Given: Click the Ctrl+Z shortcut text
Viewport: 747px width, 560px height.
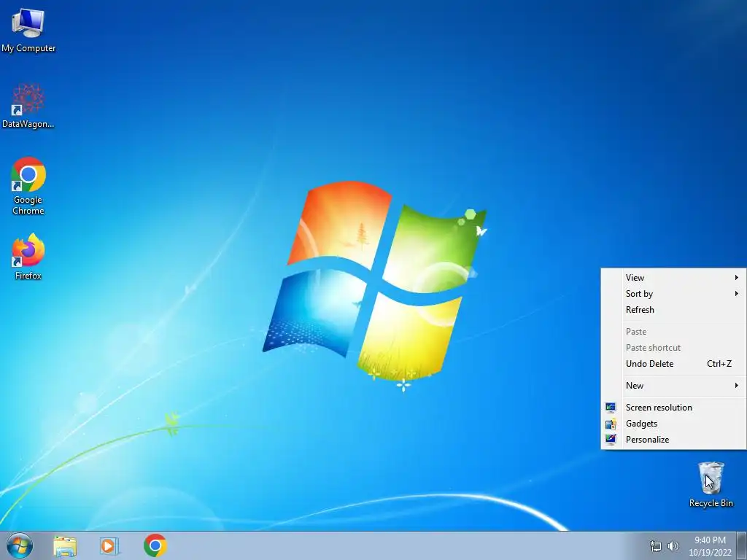Looking at the screenshot, I should click(719, 364).
